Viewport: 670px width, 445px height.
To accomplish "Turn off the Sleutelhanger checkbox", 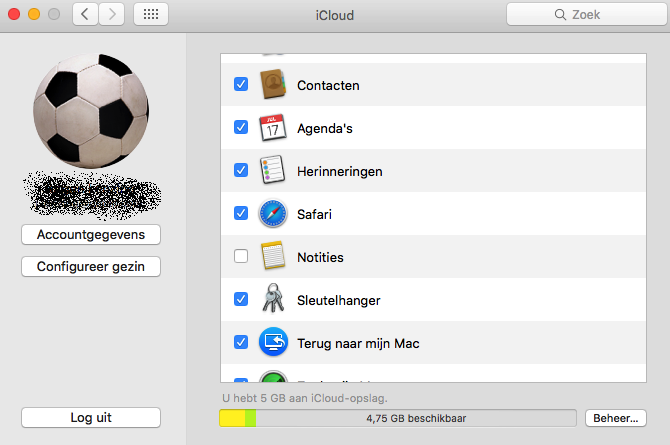I will pyautogui.click(x=241, y=299).
